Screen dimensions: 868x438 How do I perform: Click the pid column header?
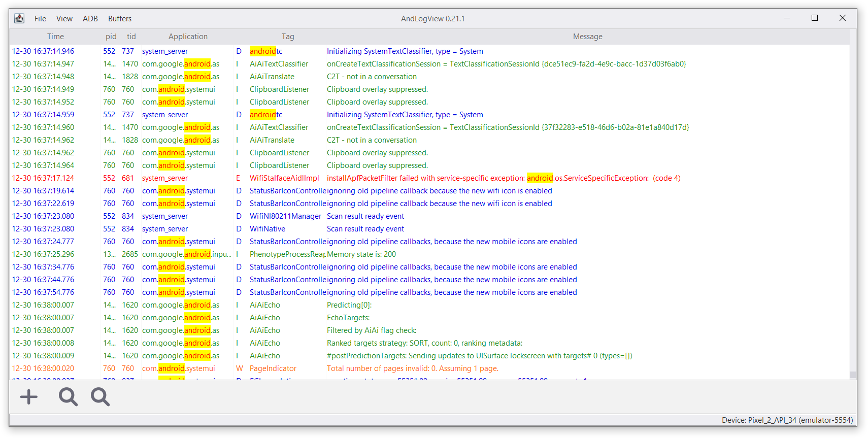click(x=111, y=37)
